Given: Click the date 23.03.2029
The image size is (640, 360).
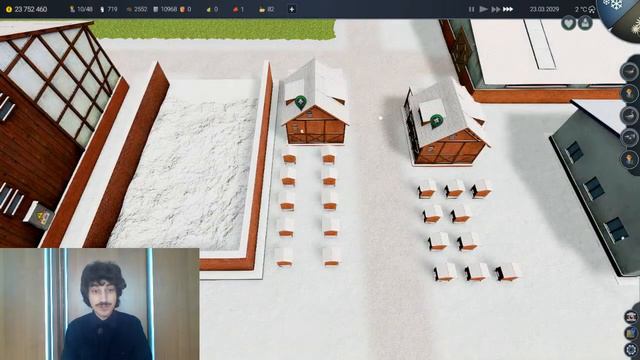Looking at the screenshot, I should tap(544, 9).
